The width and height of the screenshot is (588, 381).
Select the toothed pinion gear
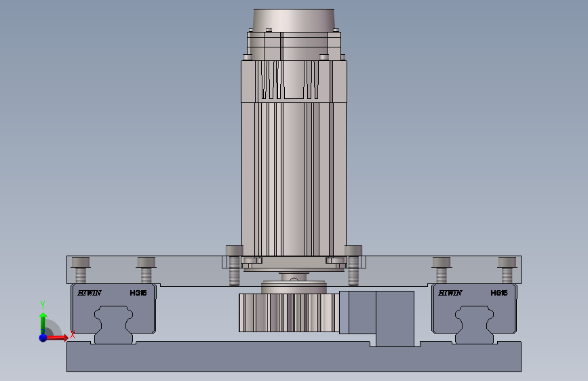pos(289,313)
